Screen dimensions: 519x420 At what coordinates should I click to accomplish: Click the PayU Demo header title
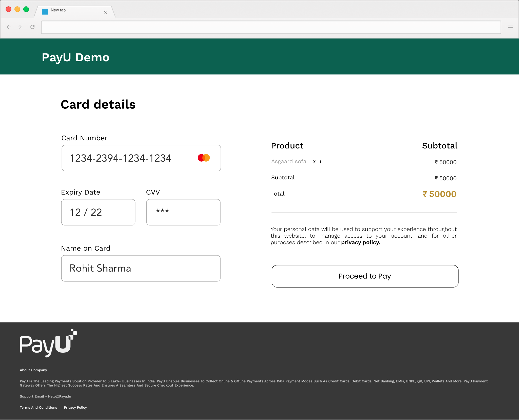pos(76,58)
